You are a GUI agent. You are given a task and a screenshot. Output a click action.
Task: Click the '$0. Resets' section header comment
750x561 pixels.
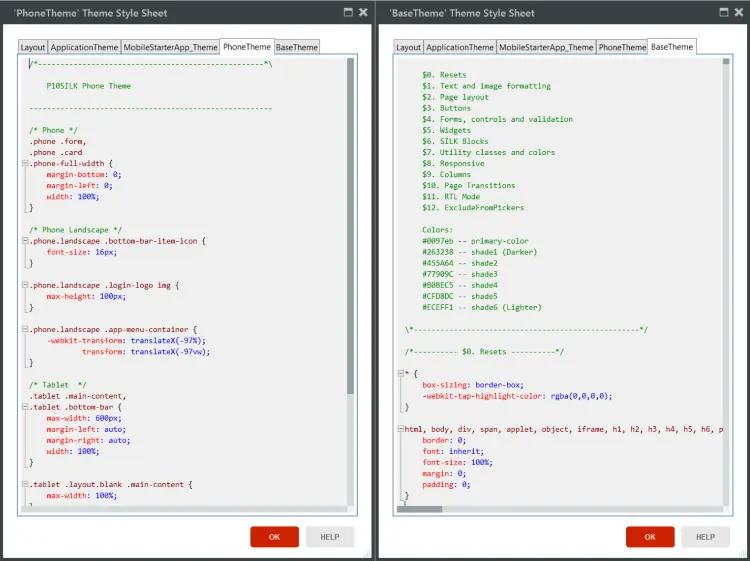point(485,352)
